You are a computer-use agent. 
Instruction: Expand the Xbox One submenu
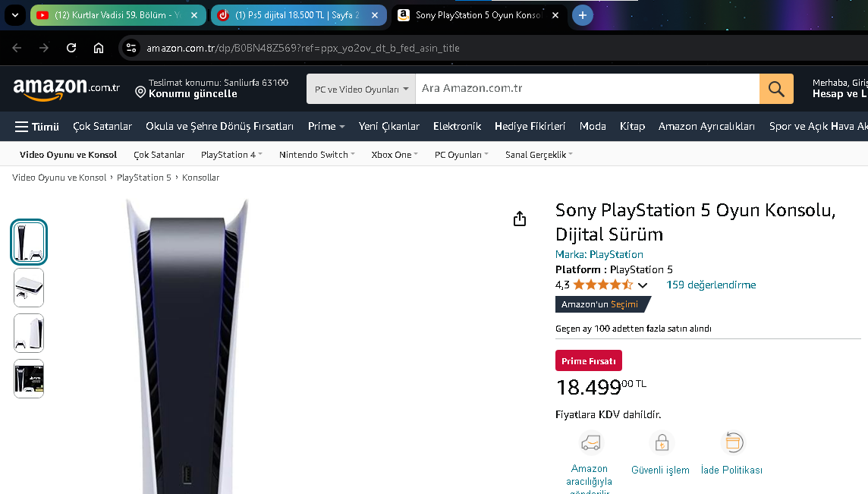click(395, 155)
